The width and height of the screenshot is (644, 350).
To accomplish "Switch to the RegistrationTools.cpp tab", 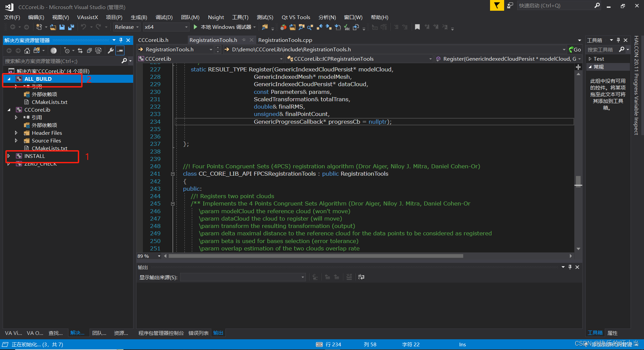I will point(285,40).
